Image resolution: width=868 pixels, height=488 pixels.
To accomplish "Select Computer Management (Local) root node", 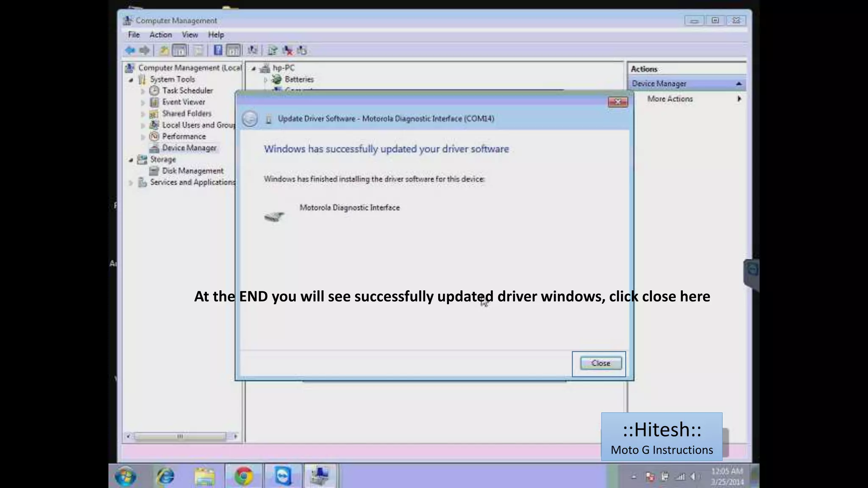I will click(x=189, y=68).
